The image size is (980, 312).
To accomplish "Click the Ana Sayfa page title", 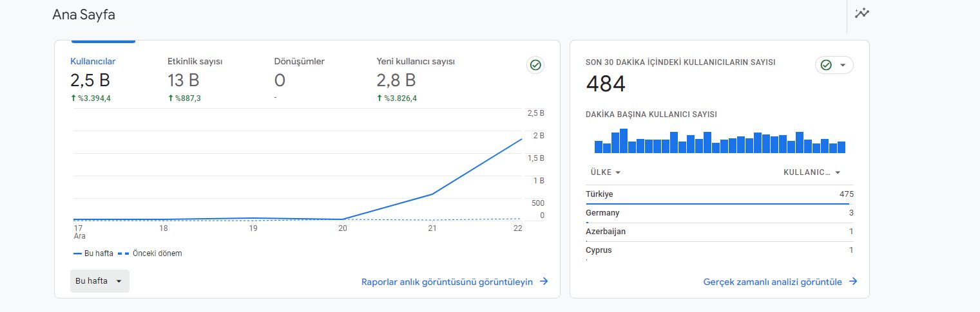I will [84, 15].
